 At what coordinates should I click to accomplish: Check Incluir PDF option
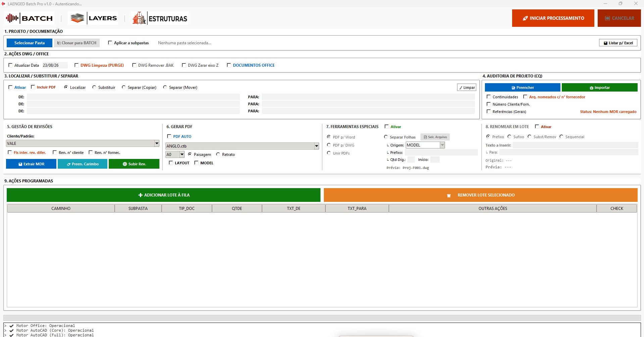(x=33, y=87)
